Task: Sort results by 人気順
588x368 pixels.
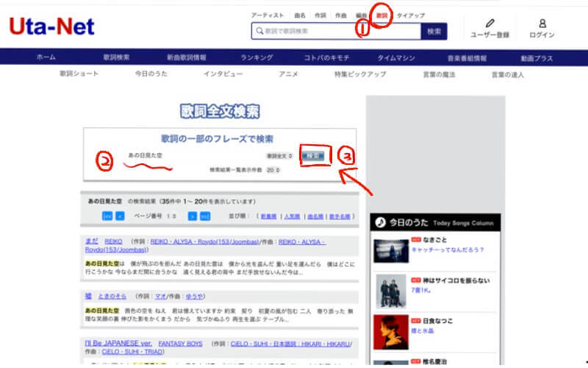Action: 292,216
